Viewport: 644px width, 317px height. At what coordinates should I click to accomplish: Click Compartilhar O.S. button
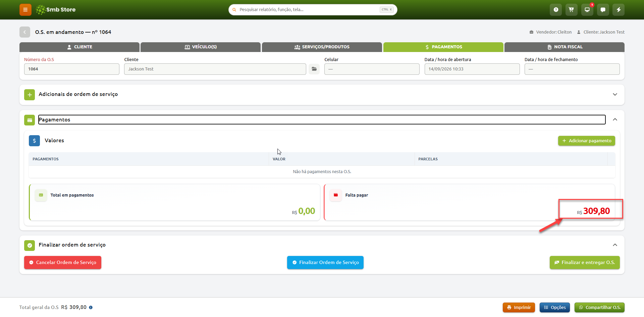click(x=599, y=308)
